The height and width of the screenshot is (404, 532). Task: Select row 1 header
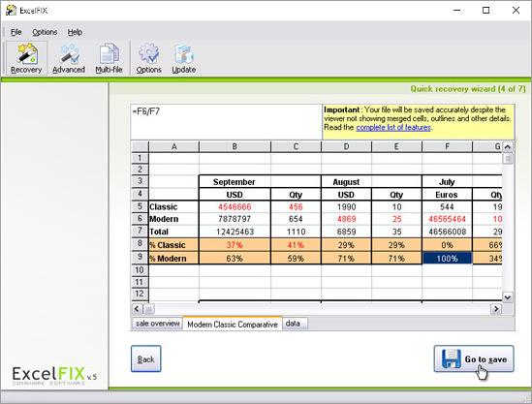click(140, 158)
